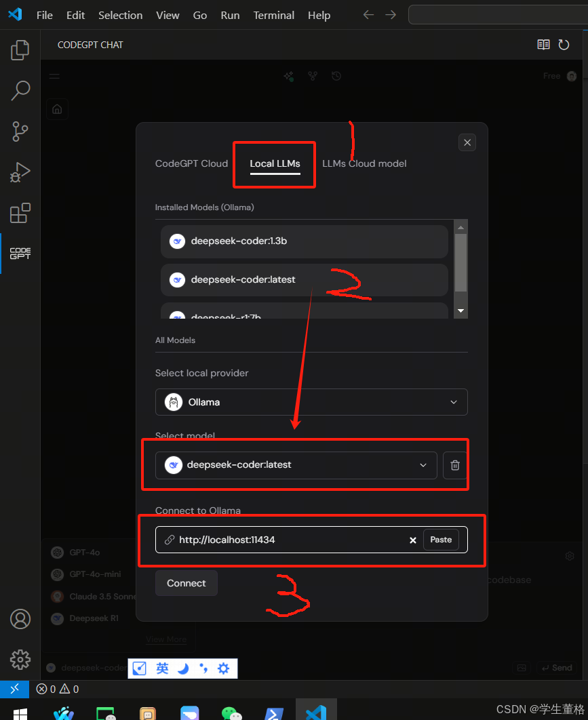Open the Manage gear in activity bar
This screenshot has width=588, height=720.
point(20,660)
